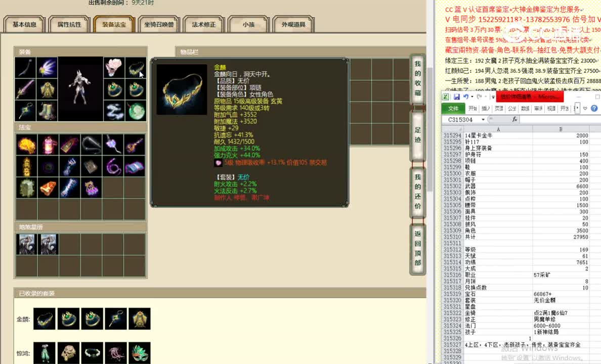Select the golden flame treasure icon
Image resolution: width=601 pixels, height=364 pixels.
(26, 145)
